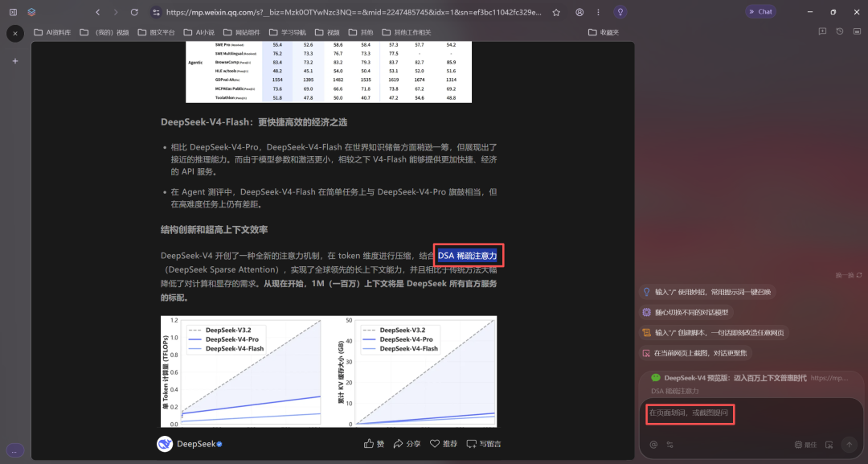Toggle the Chat sidebar panel
This screenshot has width=868, height=464.
(x=760, y=11)
